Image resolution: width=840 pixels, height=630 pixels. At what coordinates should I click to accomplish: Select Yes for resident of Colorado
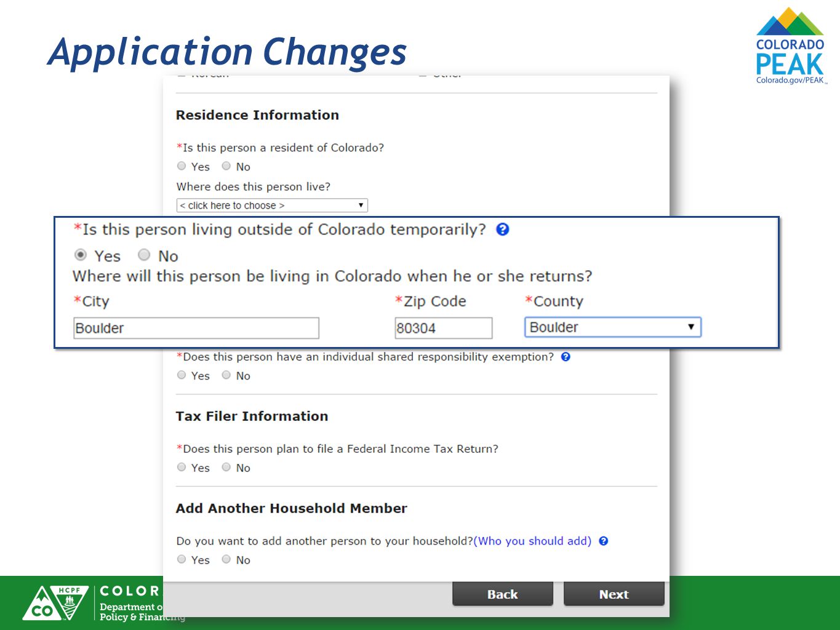[182, 166]
